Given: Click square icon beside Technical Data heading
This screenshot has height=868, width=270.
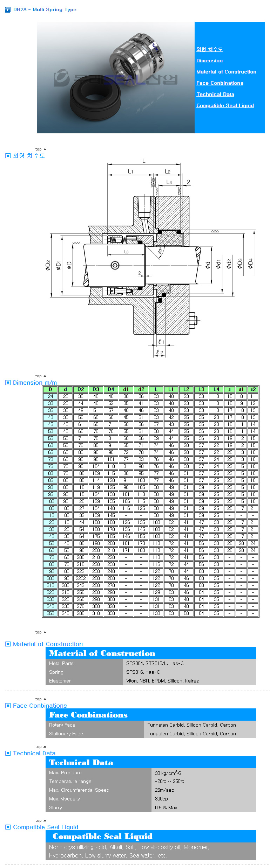Looking at the screenshot, I should pos(8,753).
